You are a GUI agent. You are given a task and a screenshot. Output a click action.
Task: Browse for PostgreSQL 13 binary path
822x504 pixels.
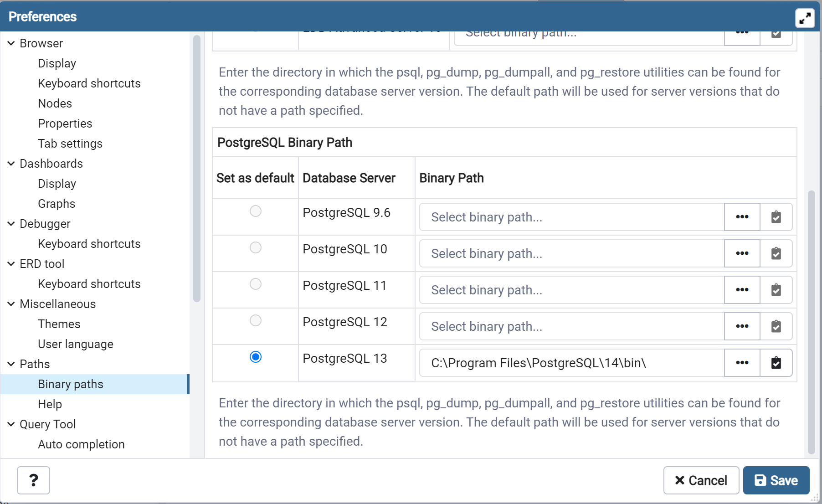pos(742,363)
